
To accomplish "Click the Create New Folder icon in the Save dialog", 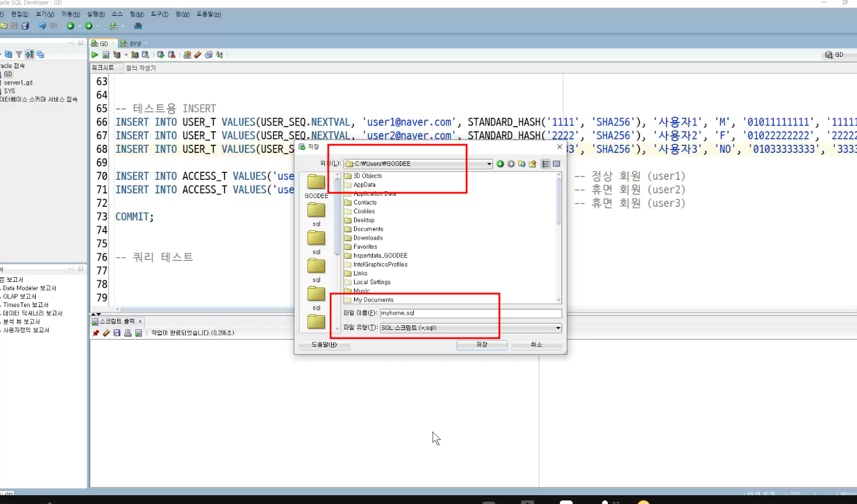I will coord(532,164).
